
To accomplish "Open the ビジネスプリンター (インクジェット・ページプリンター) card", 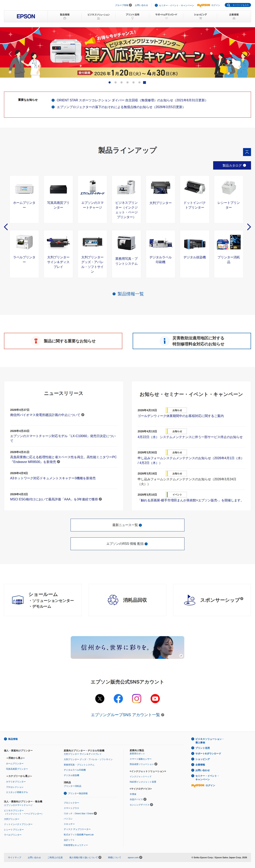I will pos(127,199).
